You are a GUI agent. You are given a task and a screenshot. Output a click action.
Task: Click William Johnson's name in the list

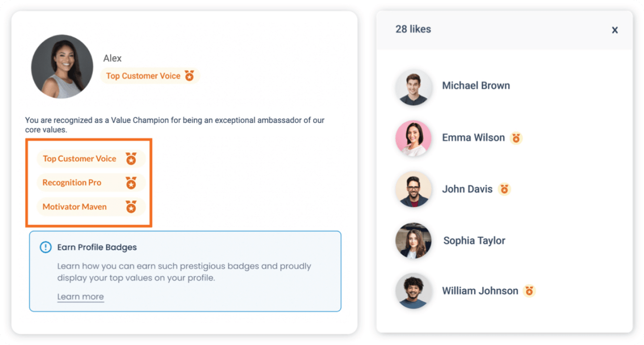tap(480, 291)
